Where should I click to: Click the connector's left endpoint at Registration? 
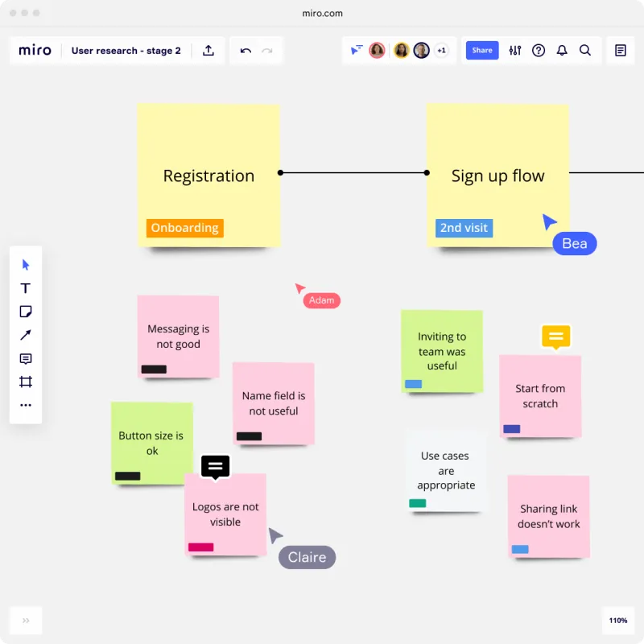(280, 173)
